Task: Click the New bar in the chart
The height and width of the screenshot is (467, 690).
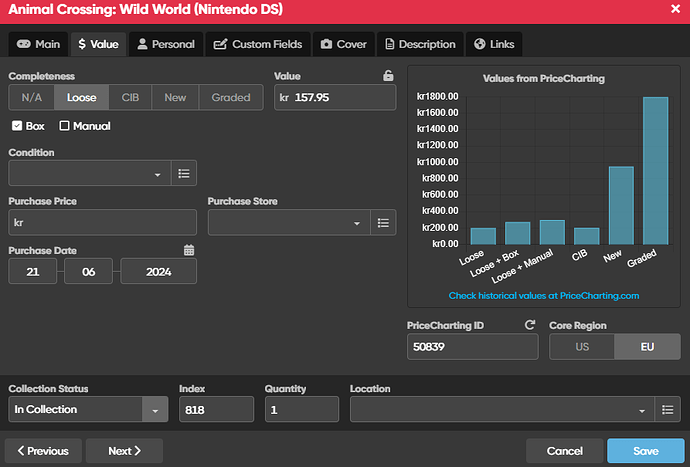Action: pos(621,206)
